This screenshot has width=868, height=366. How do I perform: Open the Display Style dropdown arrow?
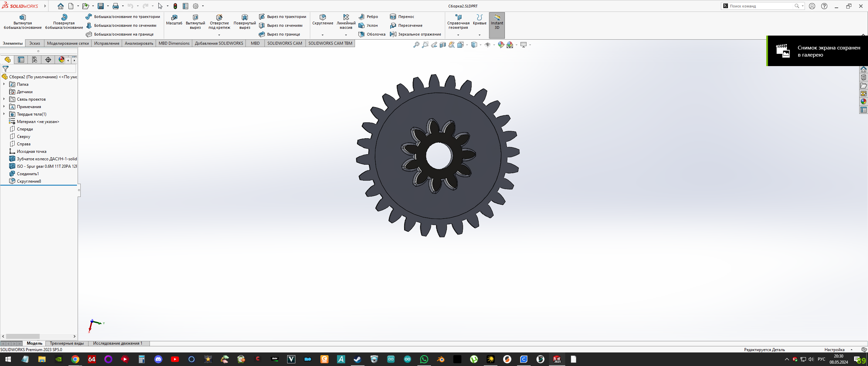(x=480, y=45)
